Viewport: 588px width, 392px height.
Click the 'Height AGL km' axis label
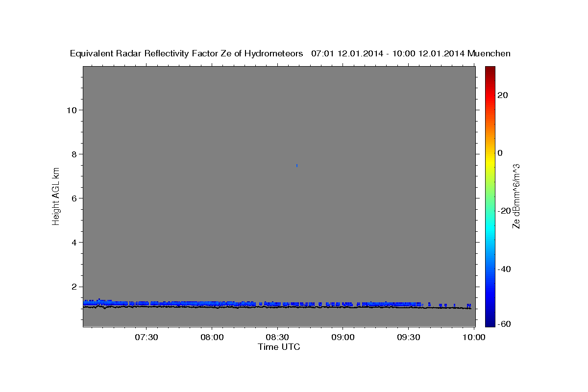pyautogui.click(x=56, y=196)
